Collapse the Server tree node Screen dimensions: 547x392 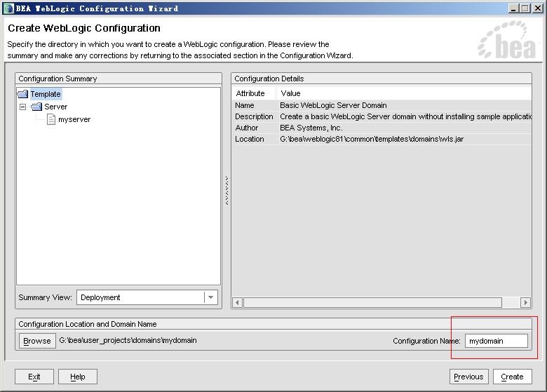click(x=23, y=107)
